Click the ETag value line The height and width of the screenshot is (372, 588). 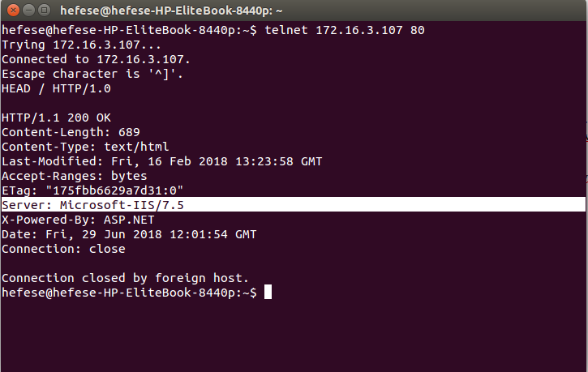92,190
